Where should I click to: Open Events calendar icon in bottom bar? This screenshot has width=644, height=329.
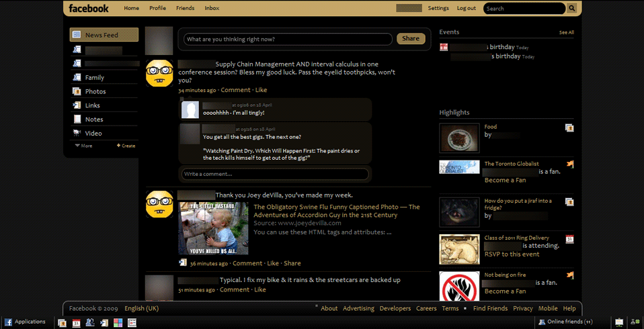coord(76,323)
